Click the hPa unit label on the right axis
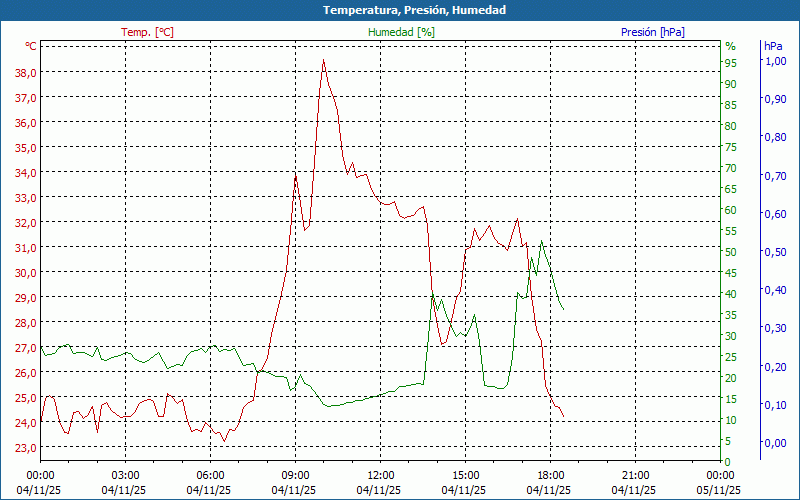Viewport: 800px width, 500px height. point(772,46)
